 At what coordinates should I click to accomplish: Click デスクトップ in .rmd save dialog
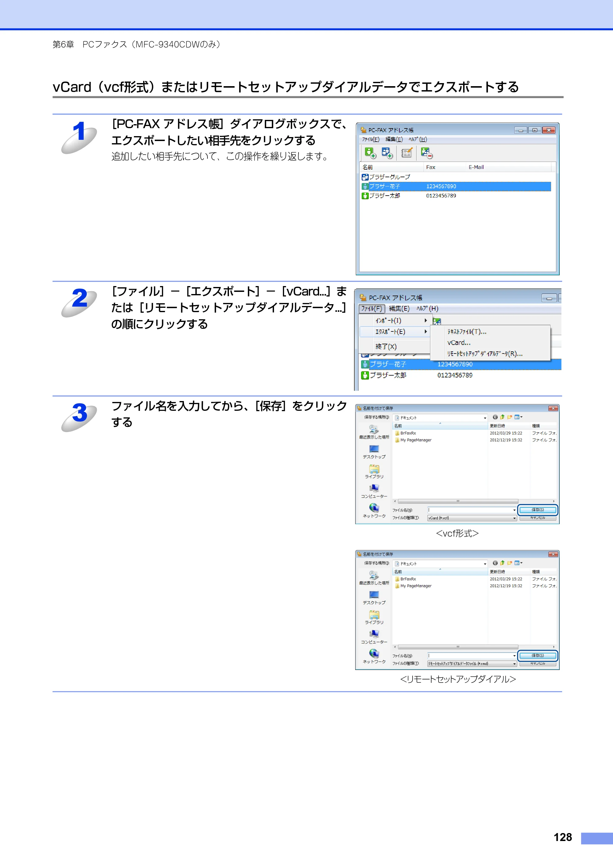coord(374,598)
